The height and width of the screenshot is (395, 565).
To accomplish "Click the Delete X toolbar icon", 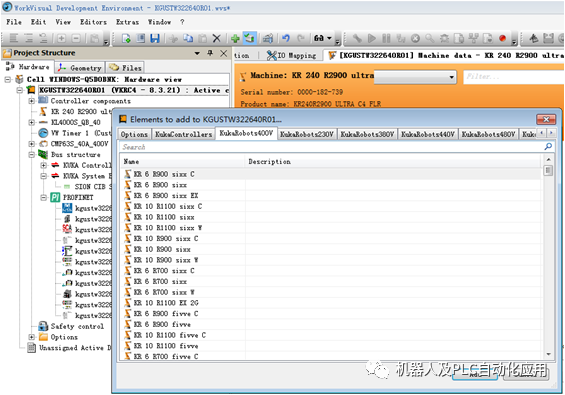I will (217, 38).
